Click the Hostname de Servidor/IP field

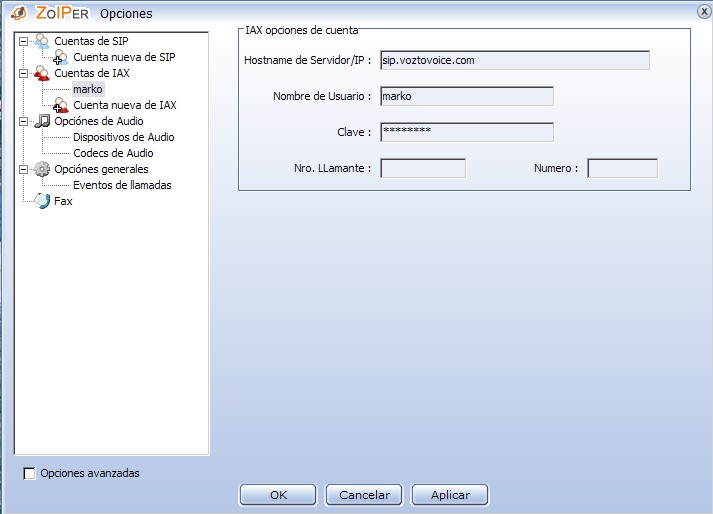514,60
